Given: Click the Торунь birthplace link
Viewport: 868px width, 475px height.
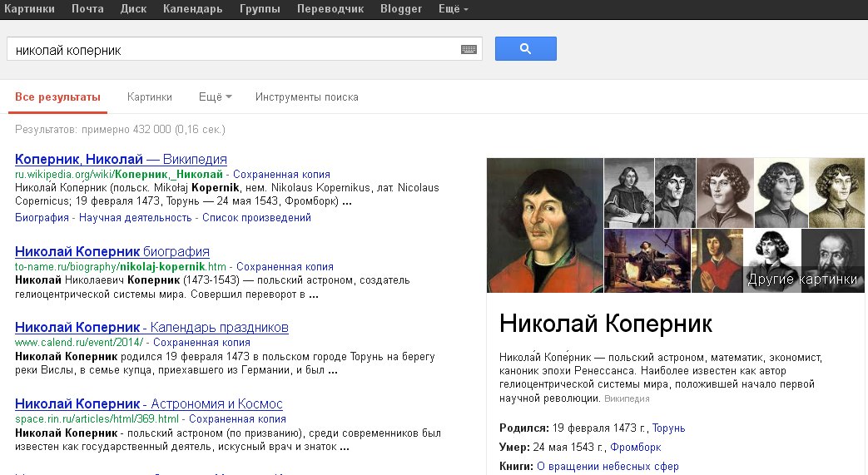Looking at the screenshot, I should coord(668,428).
